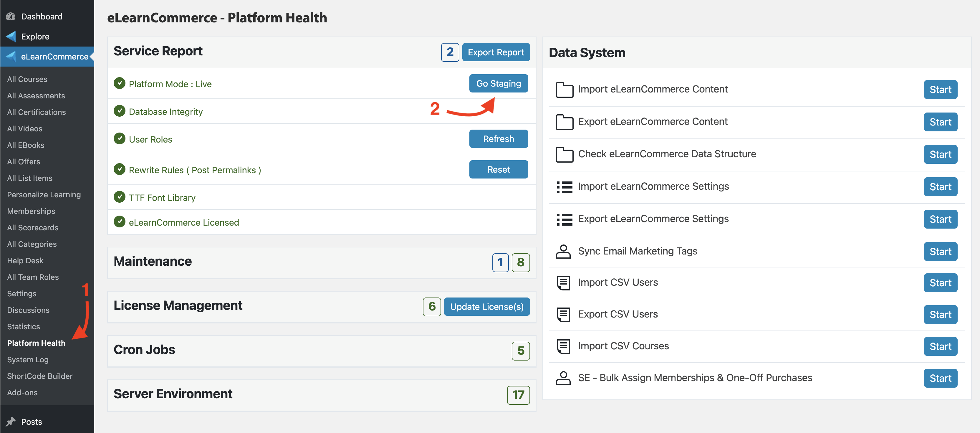Click the SE Bulk Assign Memberships user icon
980x433 pixels.
(563, 378)
